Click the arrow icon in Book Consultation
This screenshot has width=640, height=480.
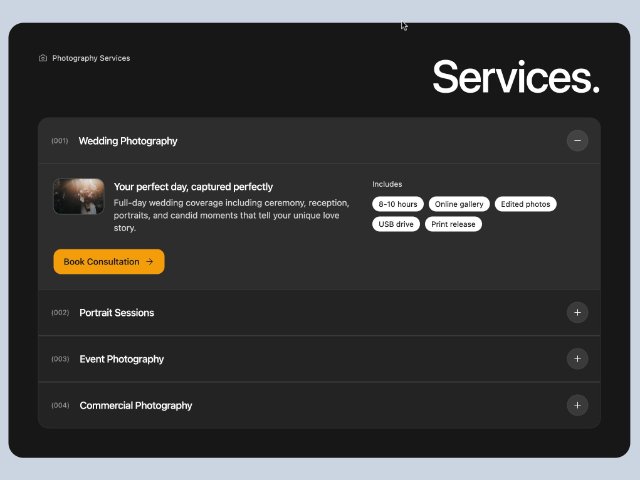[149, 262]
